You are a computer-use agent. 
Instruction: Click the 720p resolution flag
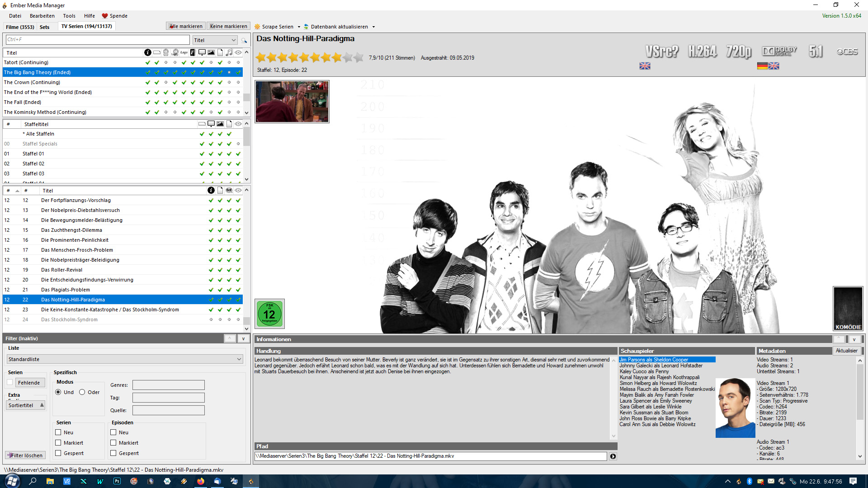pyautogui.click(x=739, y=52)
